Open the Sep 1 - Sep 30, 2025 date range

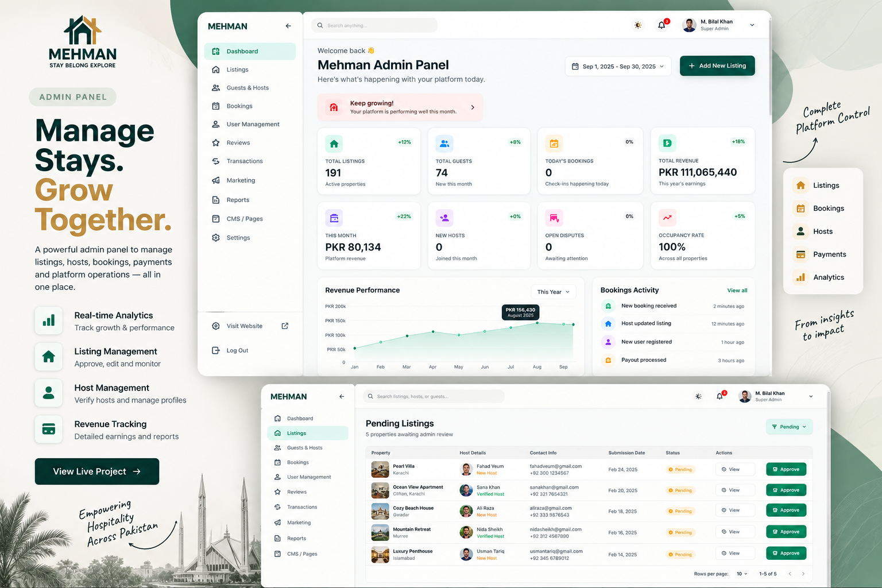coord(618,67)
